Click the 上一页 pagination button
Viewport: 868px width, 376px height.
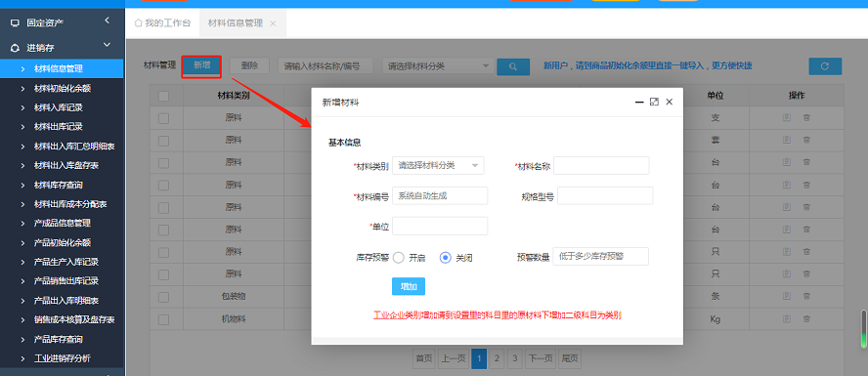454,358
